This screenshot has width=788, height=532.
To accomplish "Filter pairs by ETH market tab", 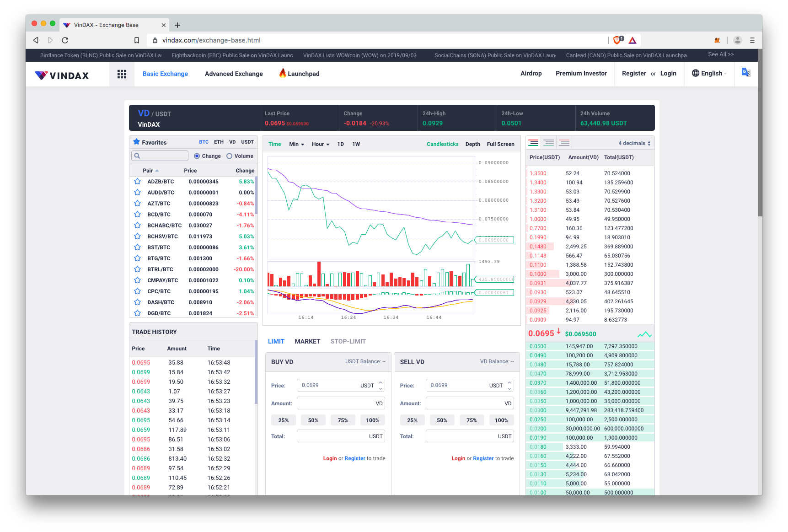I will pyautogui.click(x=219, y=142).
